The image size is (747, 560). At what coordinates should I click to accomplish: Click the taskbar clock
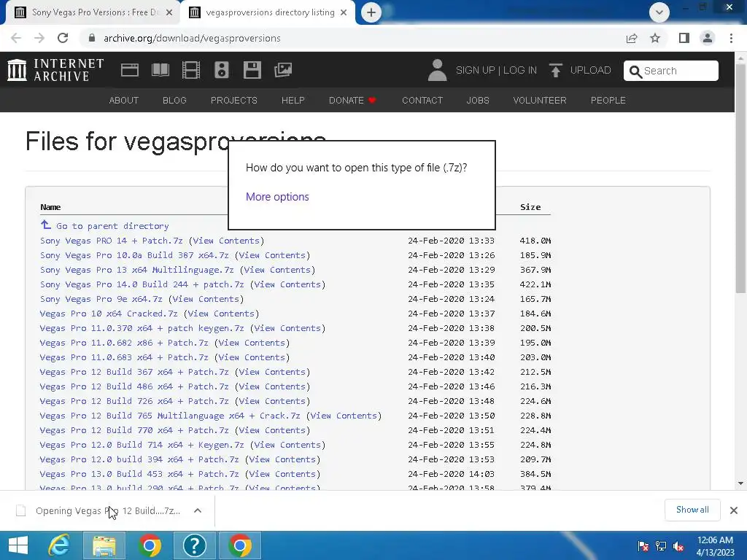point(715,546)
